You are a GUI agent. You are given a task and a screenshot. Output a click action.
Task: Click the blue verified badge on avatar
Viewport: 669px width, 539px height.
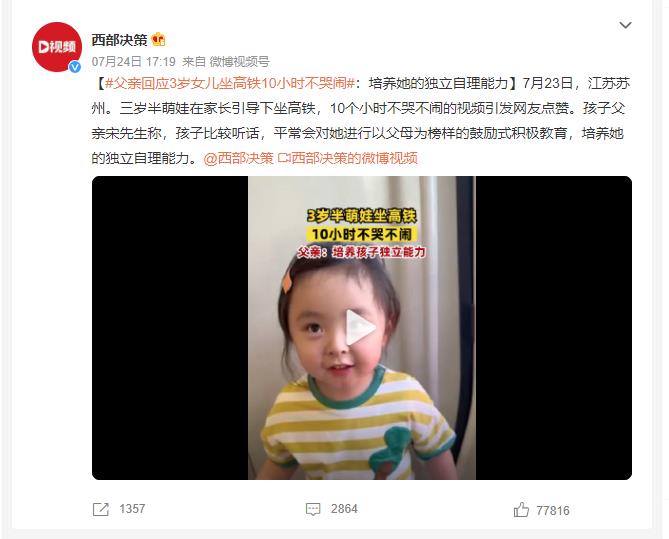pos(75,67)
